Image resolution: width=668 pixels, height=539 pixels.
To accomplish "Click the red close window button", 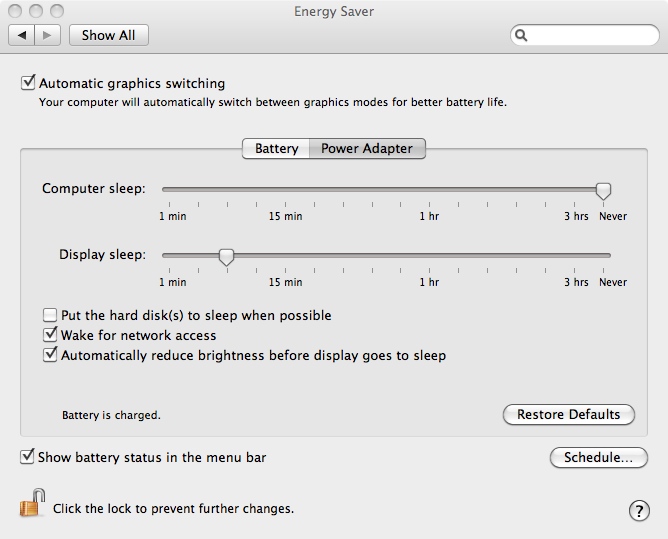I will pos(15,10).
